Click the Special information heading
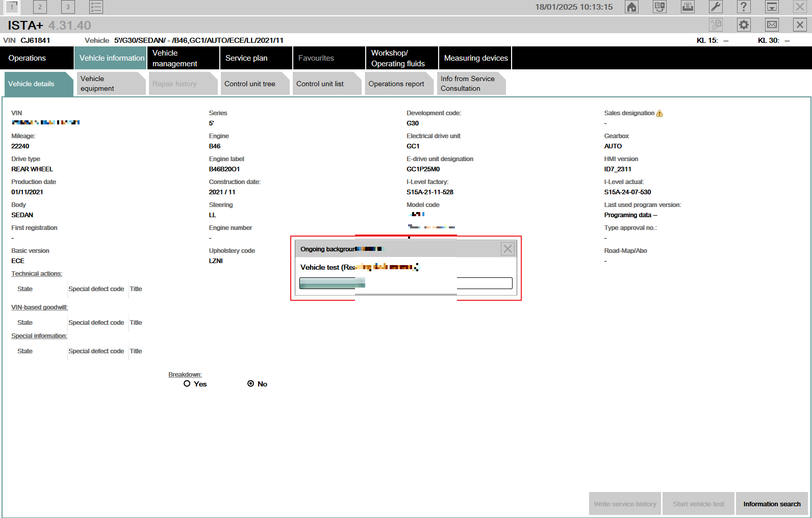The width and height of the screenshot is (812, 518). [39, 336]
